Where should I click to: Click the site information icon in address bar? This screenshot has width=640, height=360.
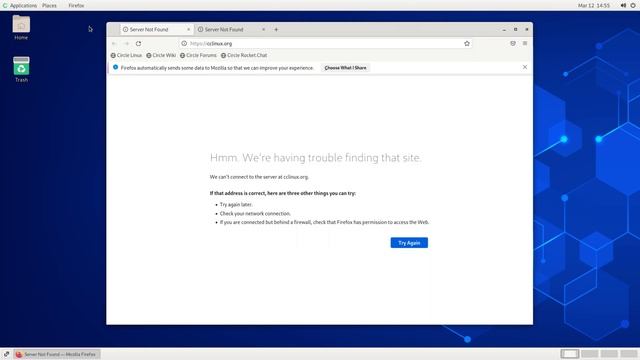click(184, 43)
